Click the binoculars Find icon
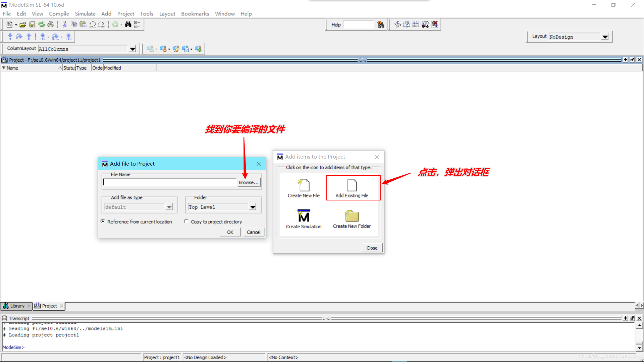This screenshot has width=644, height=362. [x=128, y=24]
